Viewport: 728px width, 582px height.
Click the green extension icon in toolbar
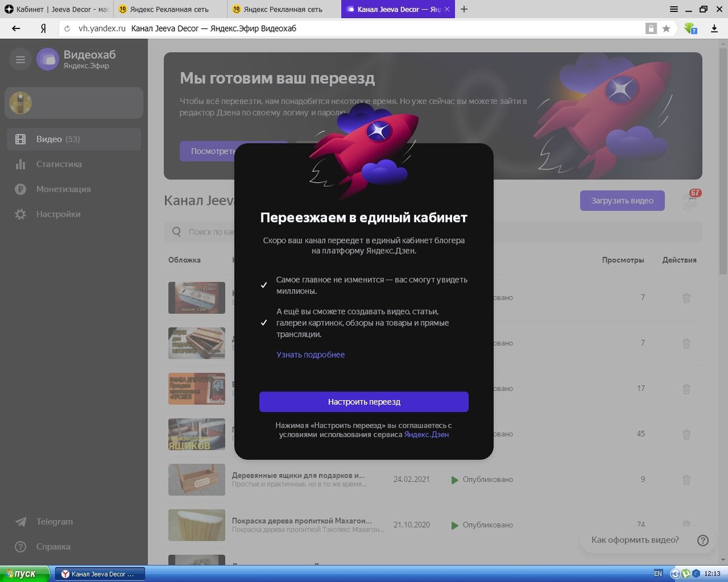[690, 28]
